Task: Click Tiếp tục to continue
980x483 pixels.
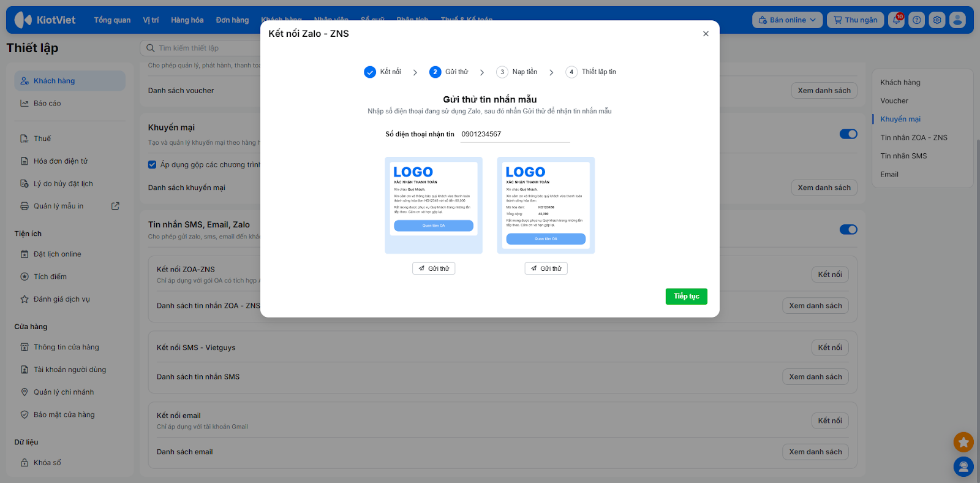Action: pos(687,297)
